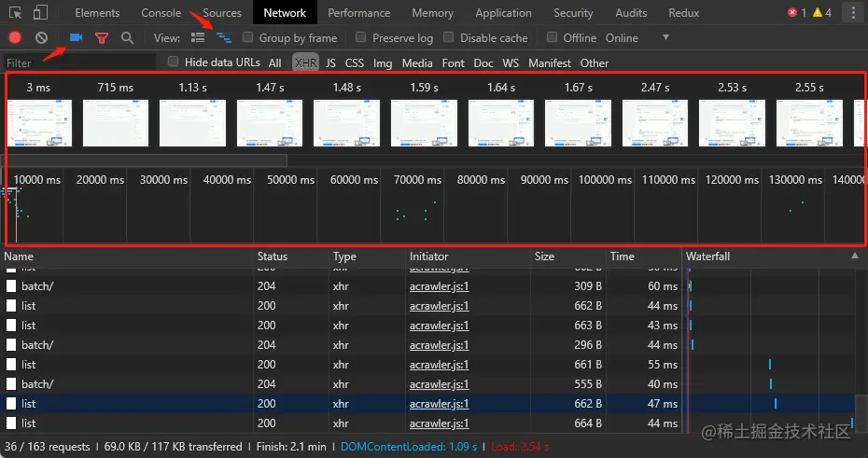Select the 2.55 s screenshot thumbnail

(x=809, y=123)
